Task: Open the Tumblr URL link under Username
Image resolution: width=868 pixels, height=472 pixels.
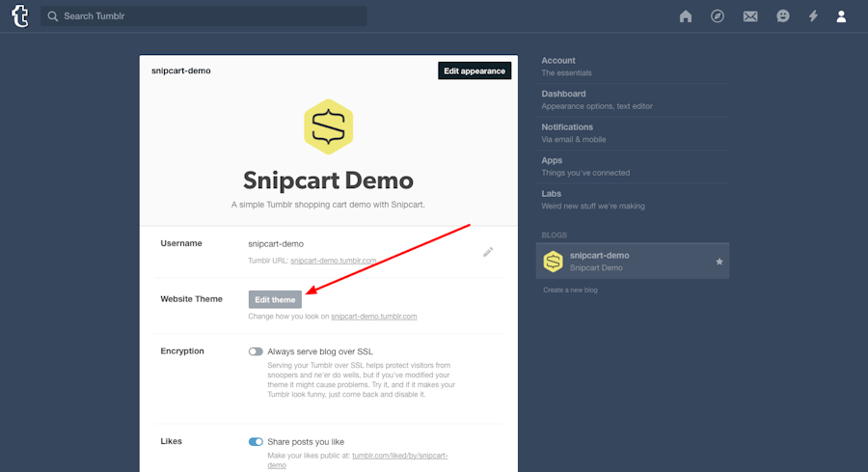Action: click(x=334, y=261)
